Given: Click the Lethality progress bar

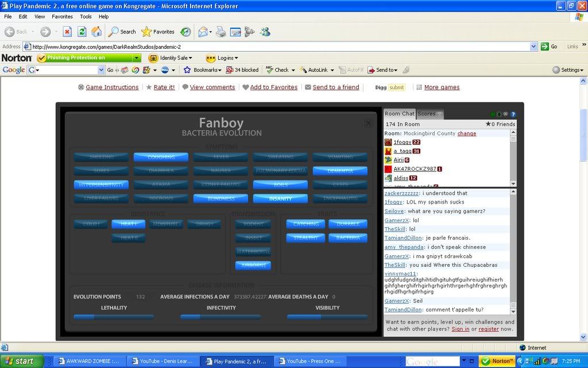Looking at the screenshot, I should pos(114,317).
